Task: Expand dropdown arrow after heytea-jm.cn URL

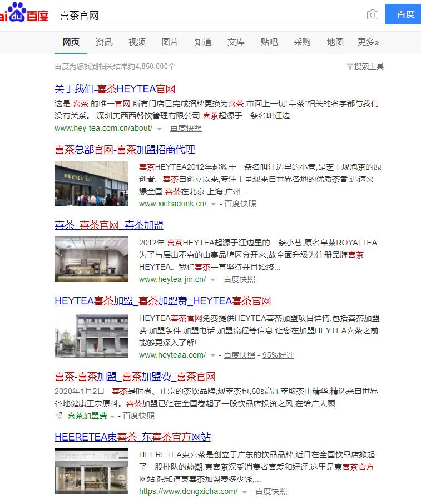Action: pos(212,280)
